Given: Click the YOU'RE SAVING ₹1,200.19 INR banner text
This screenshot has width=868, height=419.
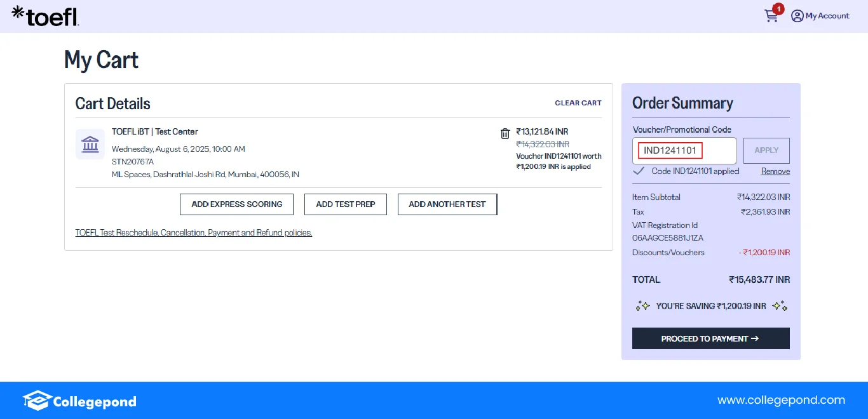Looking at the screenshot, I should (711, 306).
